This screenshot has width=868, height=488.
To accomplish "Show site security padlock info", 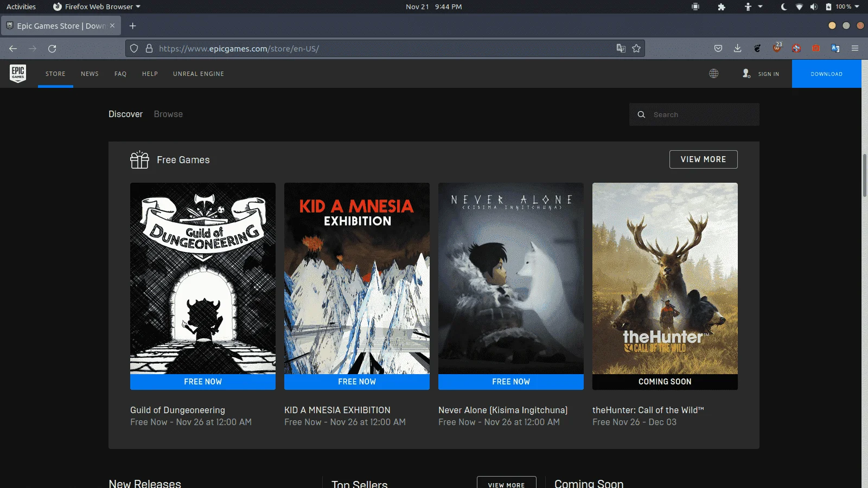I will (149, 48).
